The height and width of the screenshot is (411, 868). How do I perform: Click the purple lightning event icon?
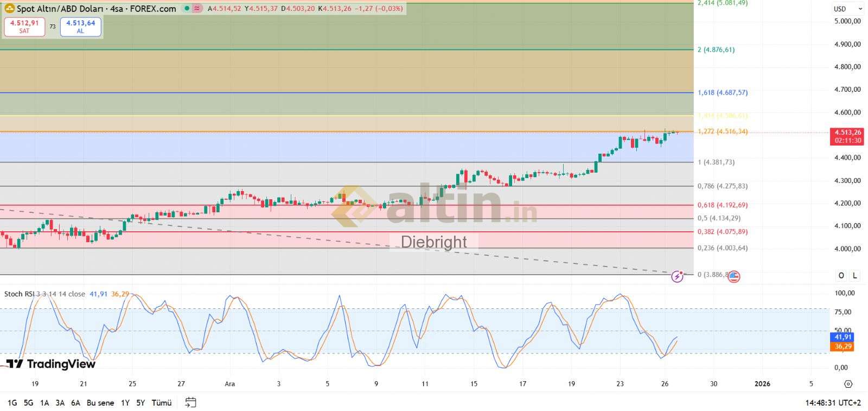(x=677, y=277)
